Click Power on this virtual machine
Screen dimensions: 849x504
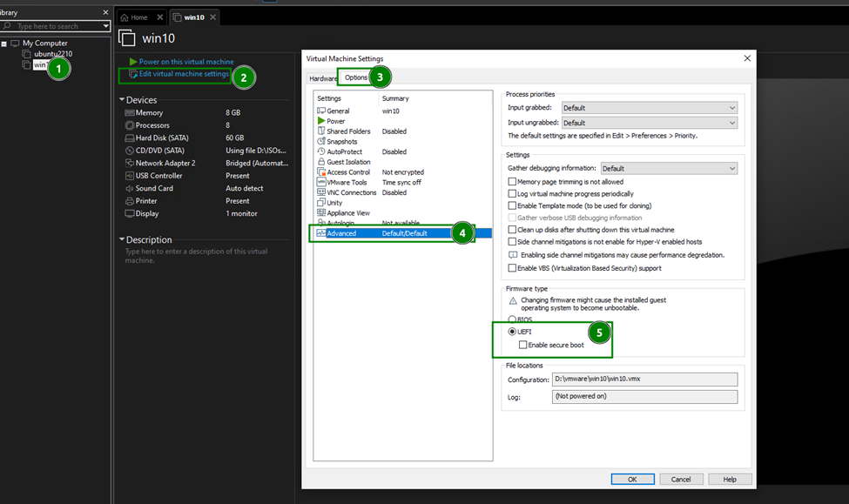coord(186,62)
